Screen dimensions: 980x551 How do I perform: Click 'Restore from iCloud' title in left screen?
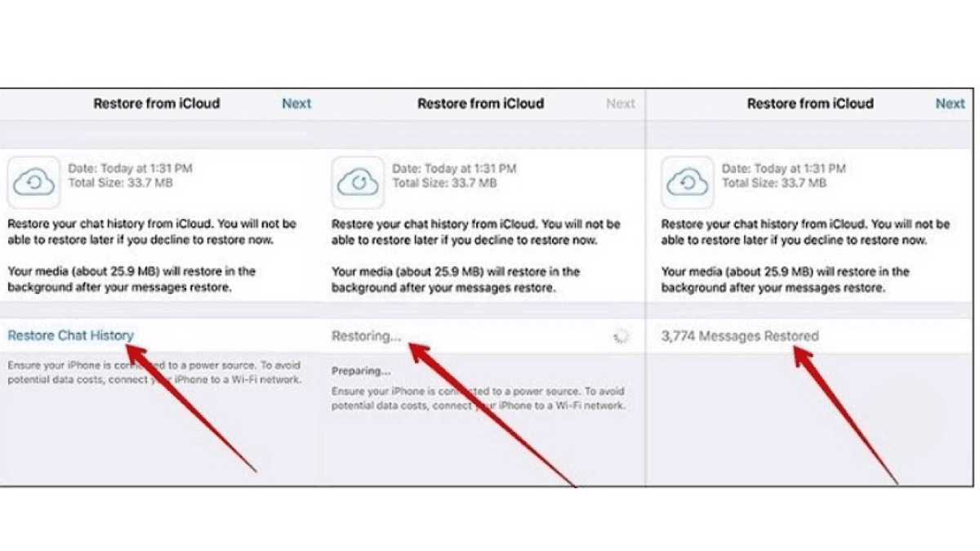coord(157,104)
